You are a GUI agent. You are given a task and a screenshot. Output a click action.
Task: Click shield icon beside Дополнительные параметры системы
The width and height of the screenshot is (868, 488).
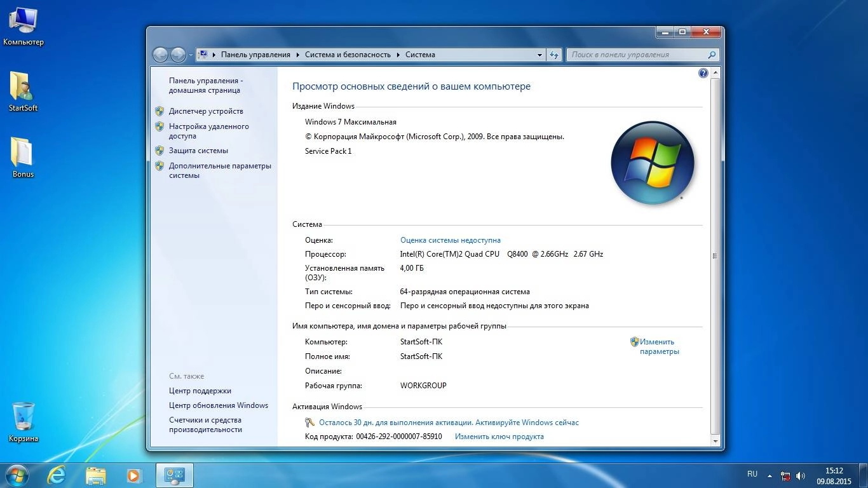coord(159,166)
